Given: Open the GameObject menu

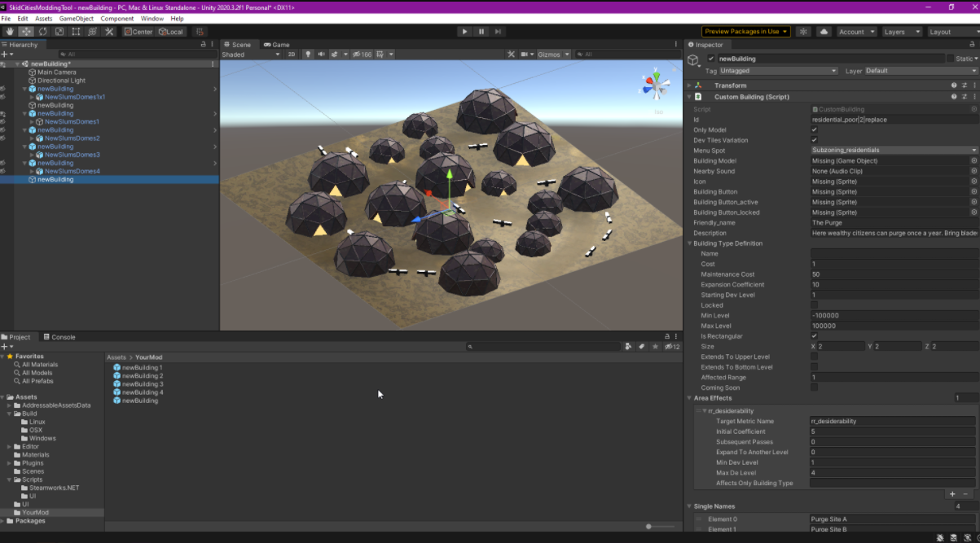Looking at the screenshot, I should coord(76,18).
